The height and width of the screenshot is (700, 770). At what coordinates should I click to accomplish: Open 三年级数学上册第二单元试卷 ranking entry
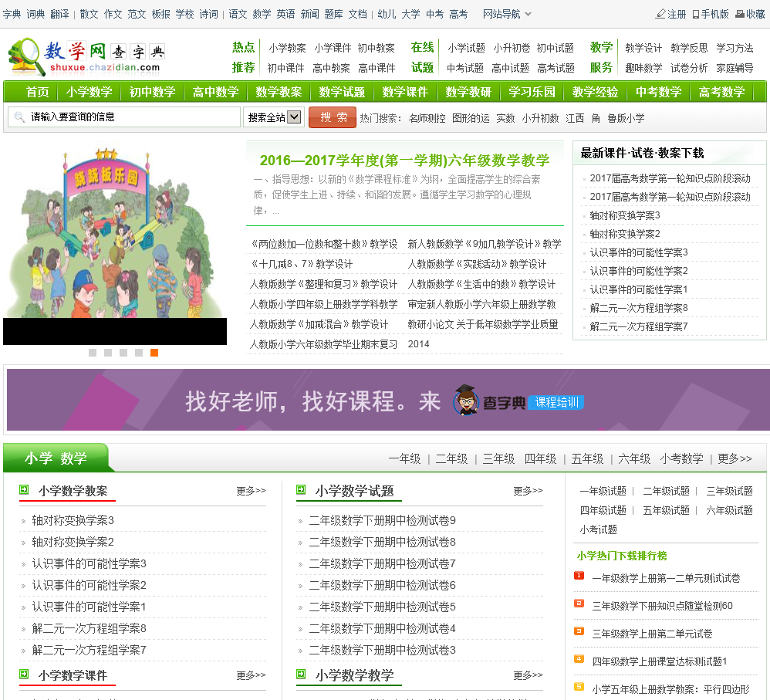click(652, 634)
